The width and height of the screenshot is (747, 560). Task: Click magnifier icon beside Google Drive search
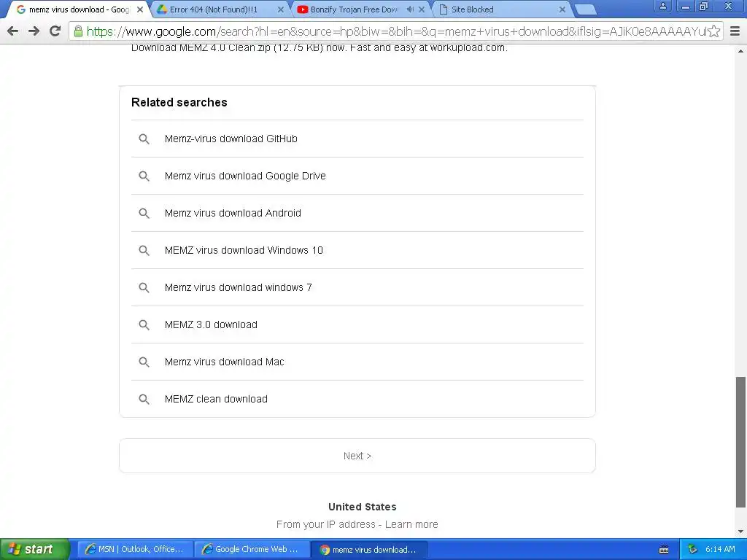(144, 176)
